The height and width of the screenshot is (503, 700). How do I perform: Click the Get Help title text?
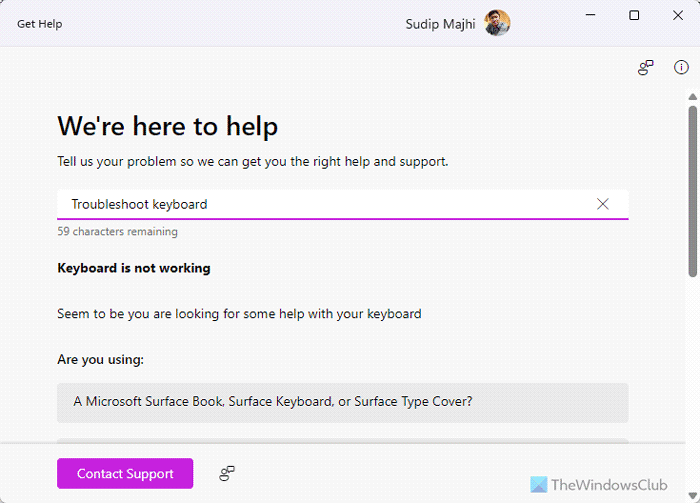(x=39, y=23)
